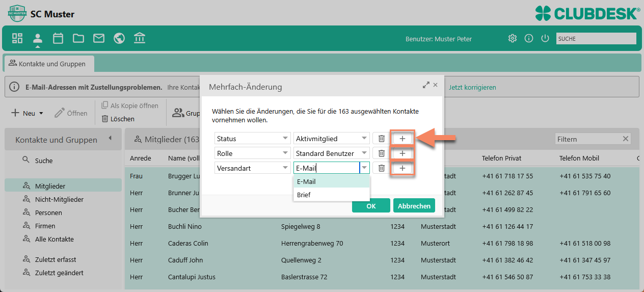Click phone number +41 61 718 17 55
This screenshot has width=644, height=292.
click(x=507, y=176)
